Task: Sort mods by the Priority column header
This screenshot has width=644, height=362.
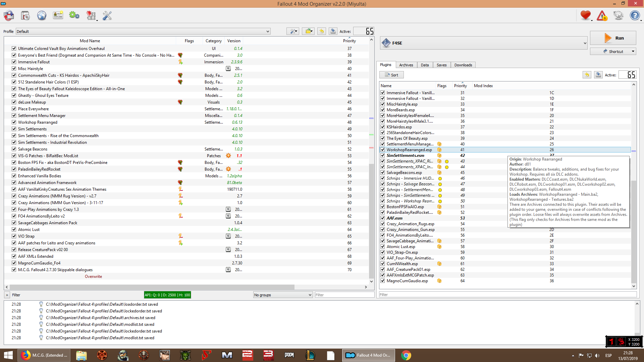Action: (349, 41)
